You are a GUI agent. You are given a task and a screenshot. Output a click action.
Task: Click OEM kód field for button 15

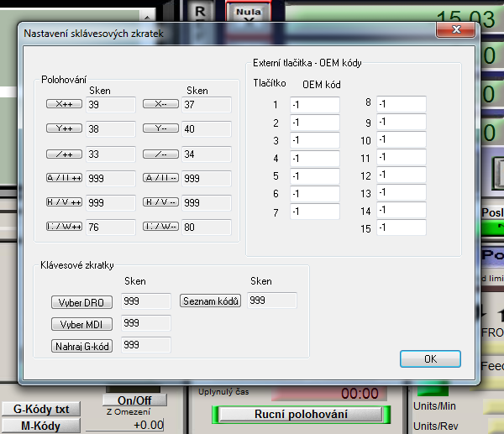coord(402,228)
